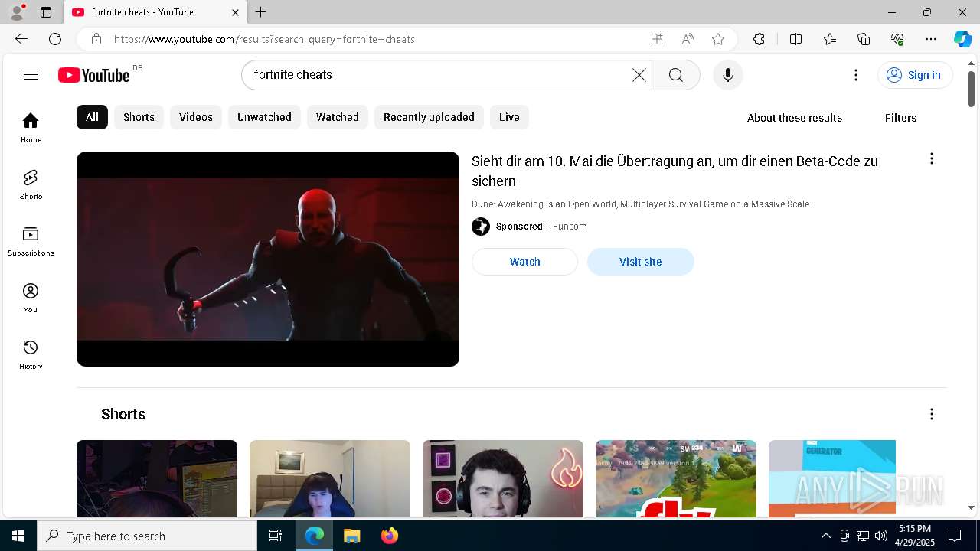Screen dimensions: 980x551
Task: Submit search with magnifying glass button
Action: [676, 75]
